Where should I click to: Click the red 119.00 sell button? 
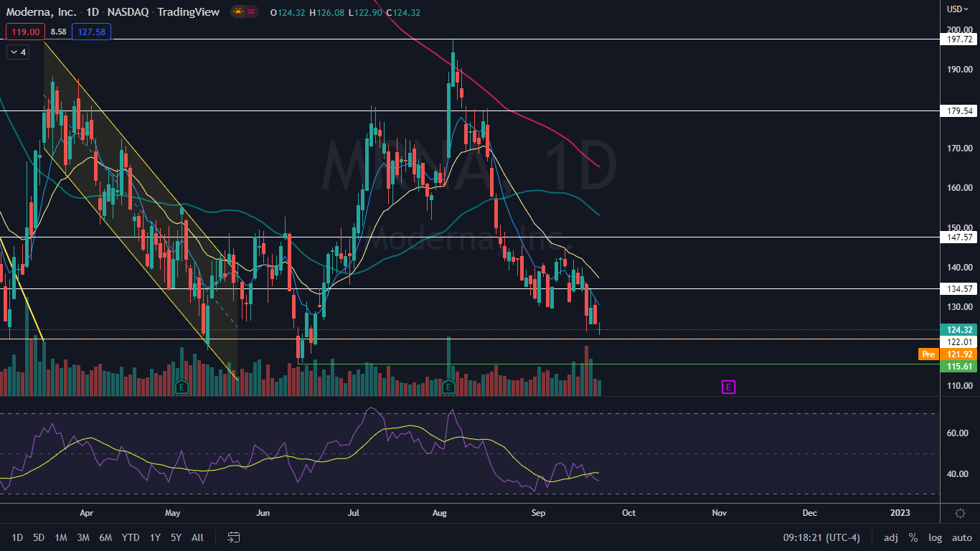pyautogui.click(x=26, y=32)
